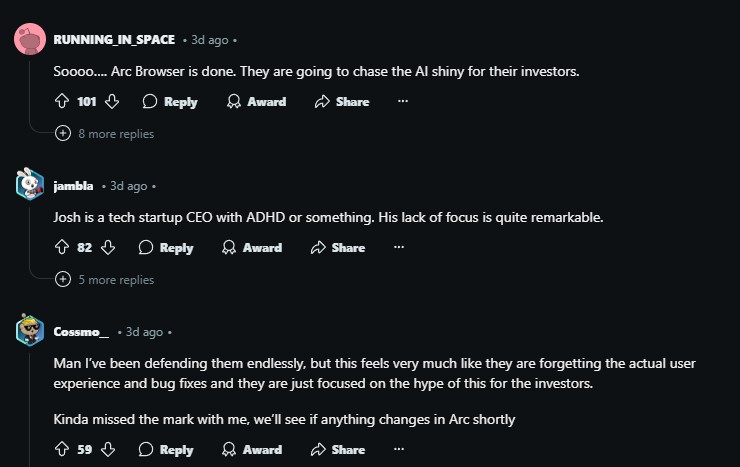The height and width of the screenshot is (467, 740).
Task: Give an Award to Cossmo_'s comment
Action: pyautogui.click(x=252, y=449)
